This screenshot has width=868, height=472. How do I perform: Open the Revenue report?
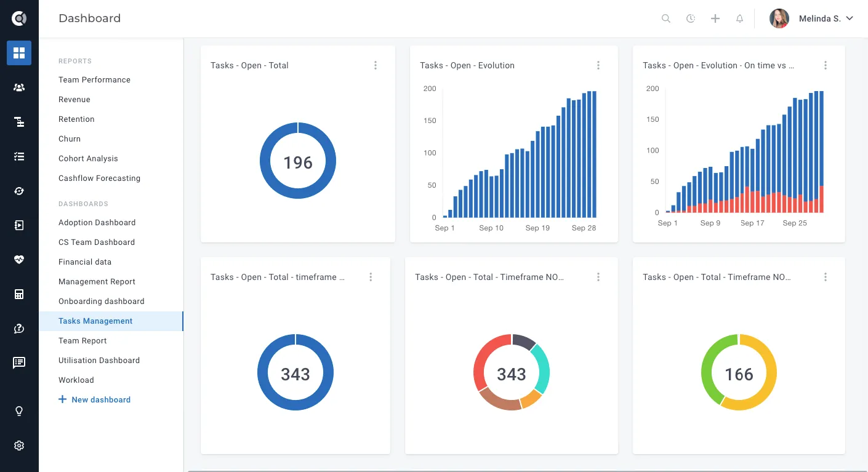click(x=74, y=100)
